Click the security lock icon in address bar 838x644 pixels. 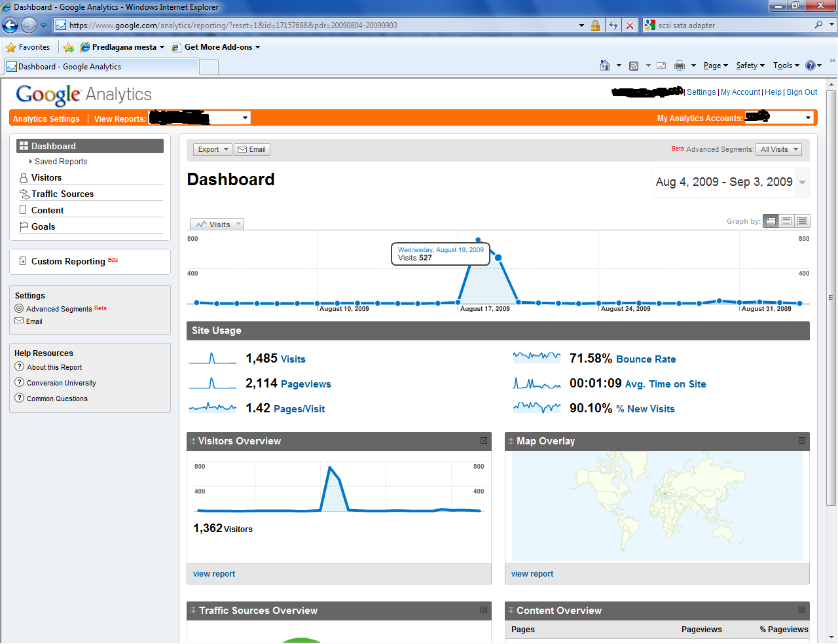point(595,26)
